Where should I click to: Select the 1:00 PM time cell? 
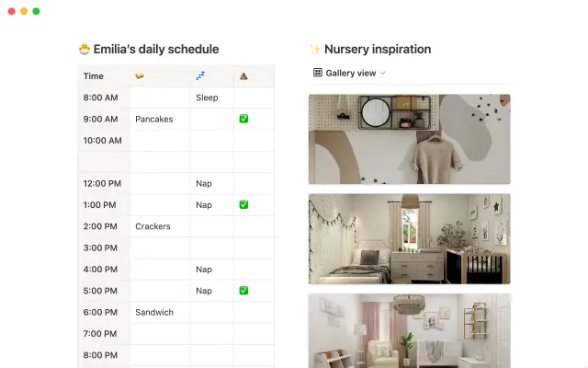point(104,205)
